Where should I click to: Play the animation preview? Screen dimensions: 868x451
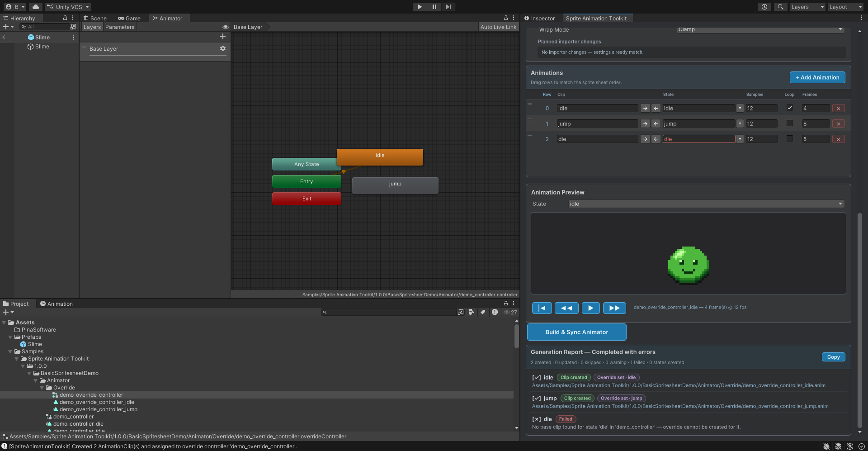point(591,308)
